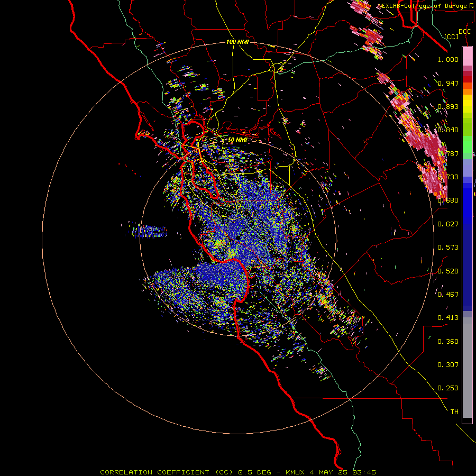
Task: Click the 0.360 legend value
Action: [448, 342]
